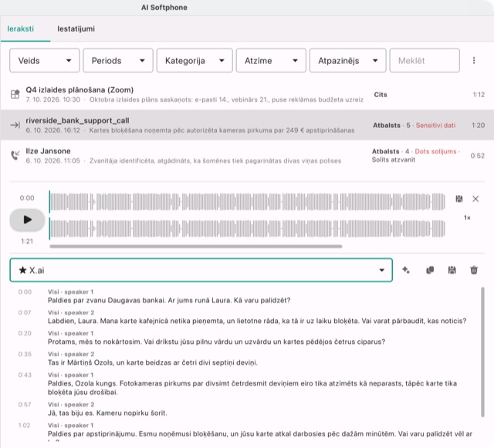This screenshot has width=494, height=448.
Task: Click the line starting "Paldies, Ozola kungs"
Action: tap(252, 388)
